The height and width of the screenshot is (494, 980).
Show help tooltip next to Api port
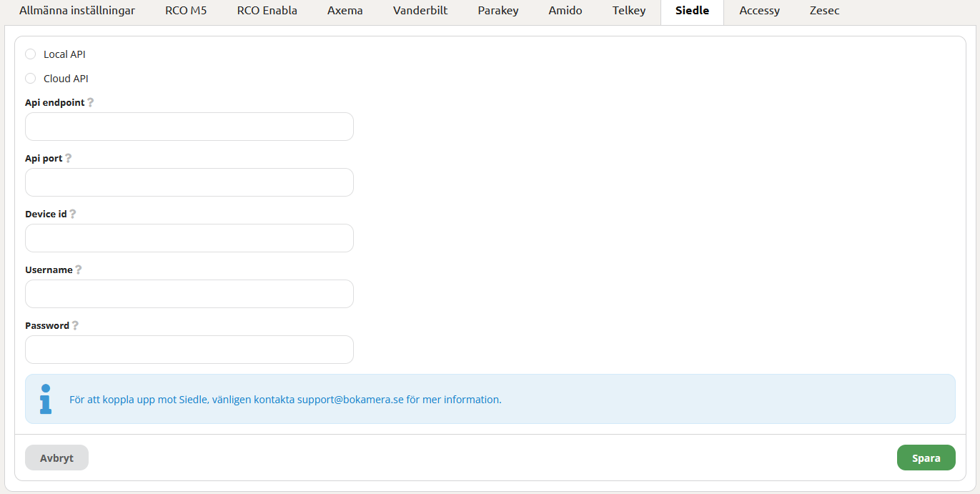pos(69,159)
